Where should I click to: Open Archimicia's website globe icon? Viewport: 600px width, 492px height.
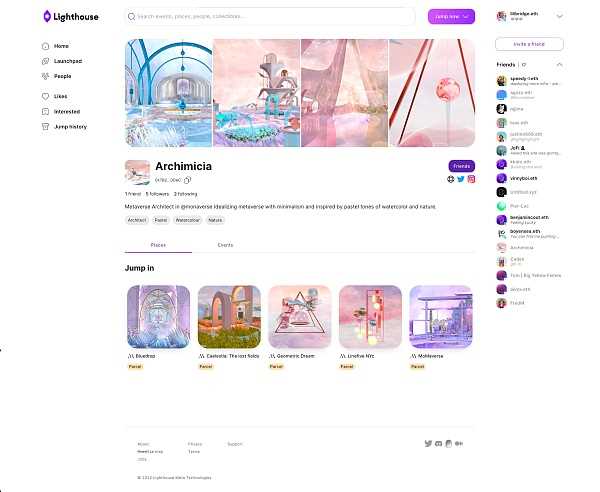(x=451, y=179)
